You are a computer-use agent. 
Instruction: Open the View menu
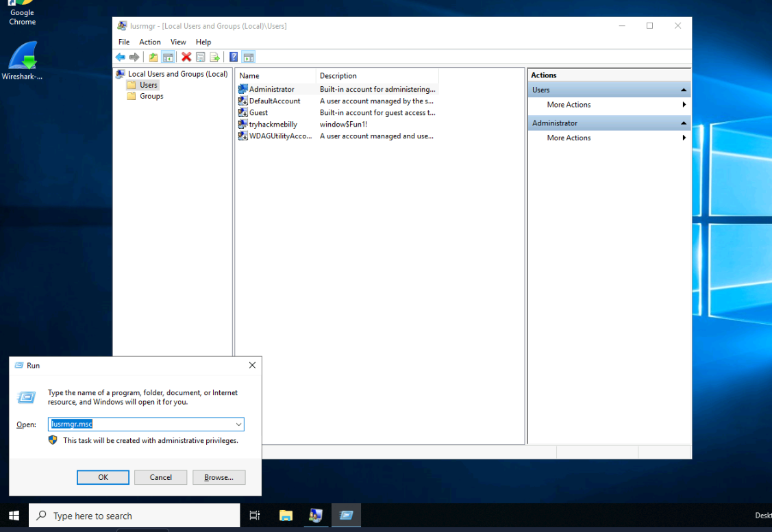click(178, 42)
